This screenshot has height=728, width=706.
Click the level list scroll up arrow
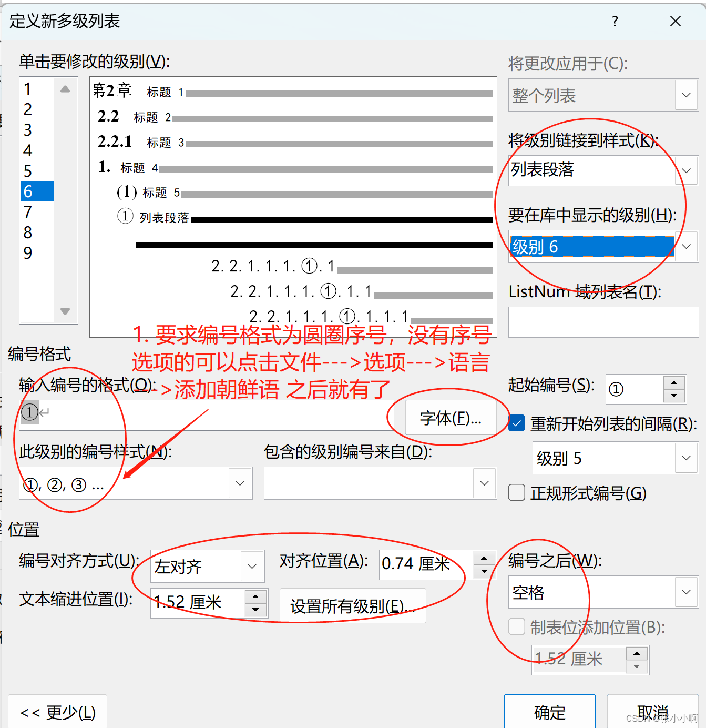coord(65,89)
